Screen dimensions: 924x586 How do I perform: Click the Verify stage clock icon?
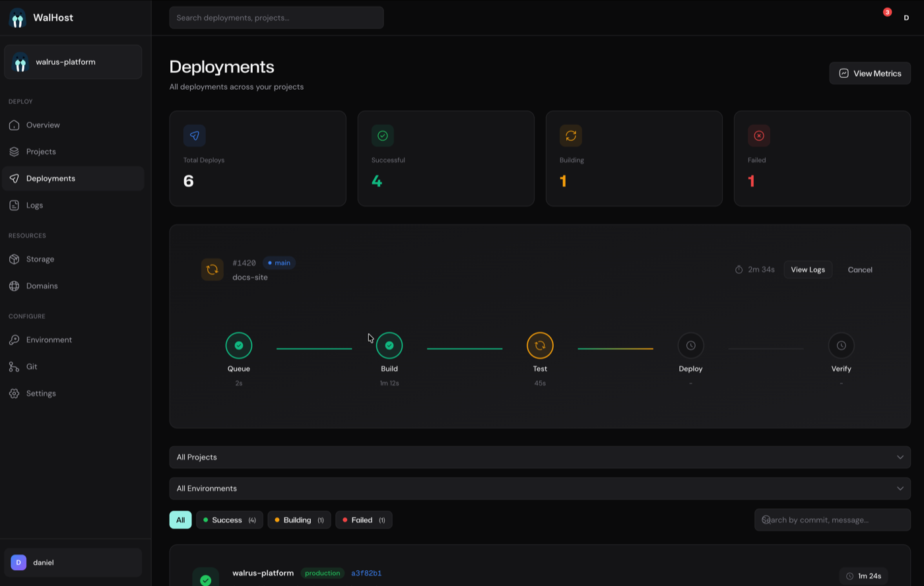coord(841,345)
